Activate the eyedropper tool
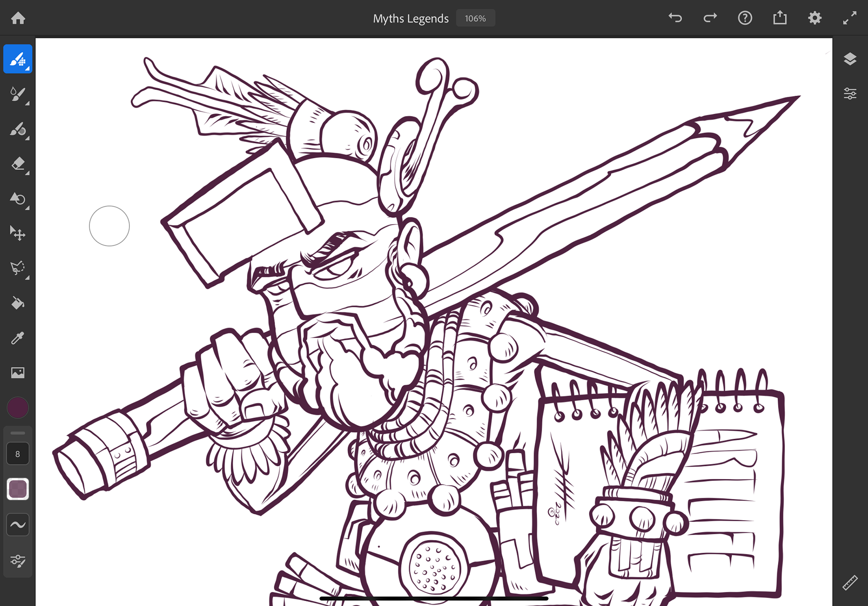Viewport: 868px width, 606px height. pyautogui.click(x=18, y=338)
